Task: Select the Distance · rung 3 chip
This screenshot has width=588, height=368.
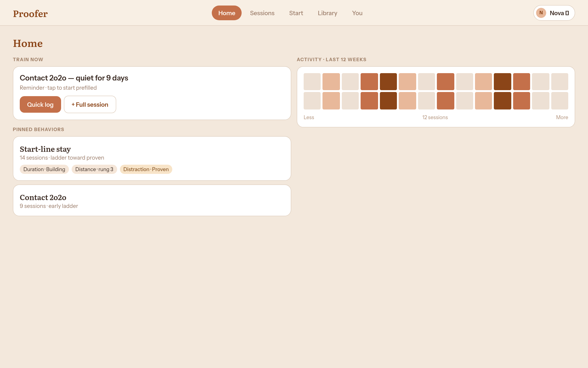Action: (94, 169)
